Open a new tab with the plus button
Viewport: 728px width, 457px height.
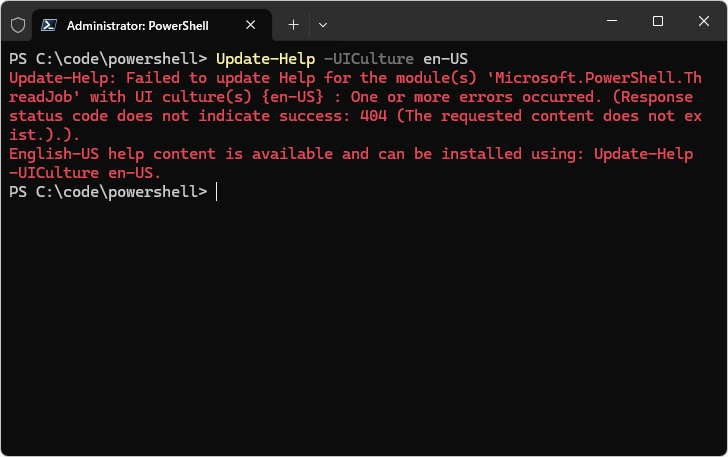click(293, 23)
